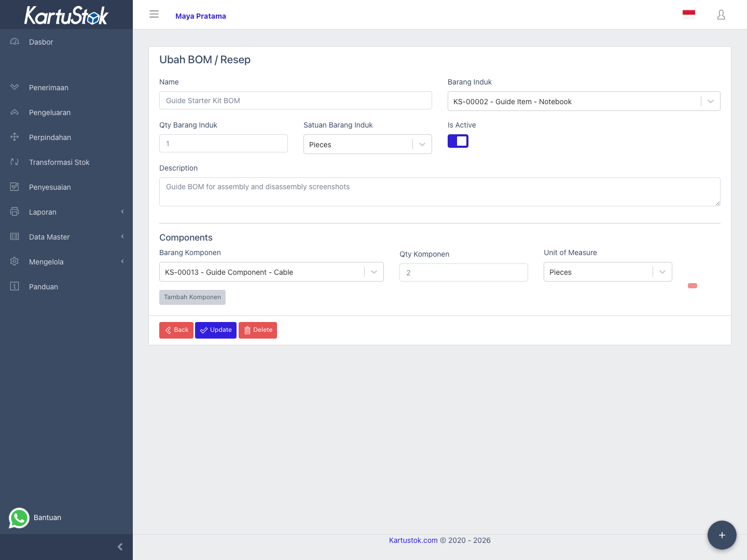Open Penerimaan menu item

click(x=66, y=88)
